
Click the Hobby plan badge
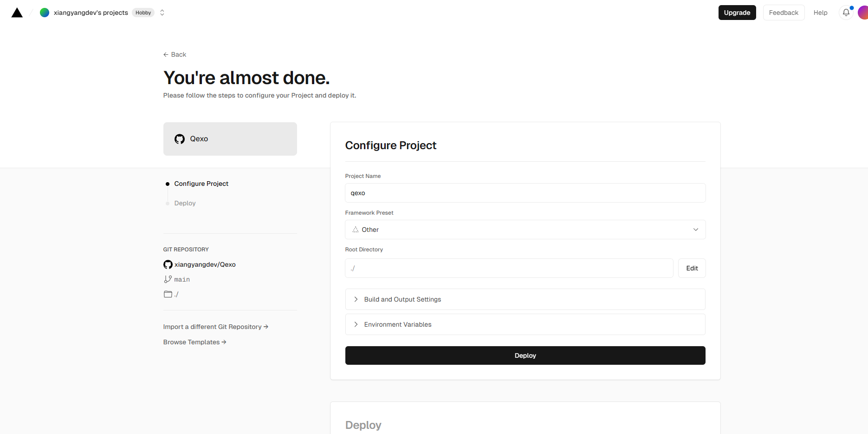click(143, 13)
